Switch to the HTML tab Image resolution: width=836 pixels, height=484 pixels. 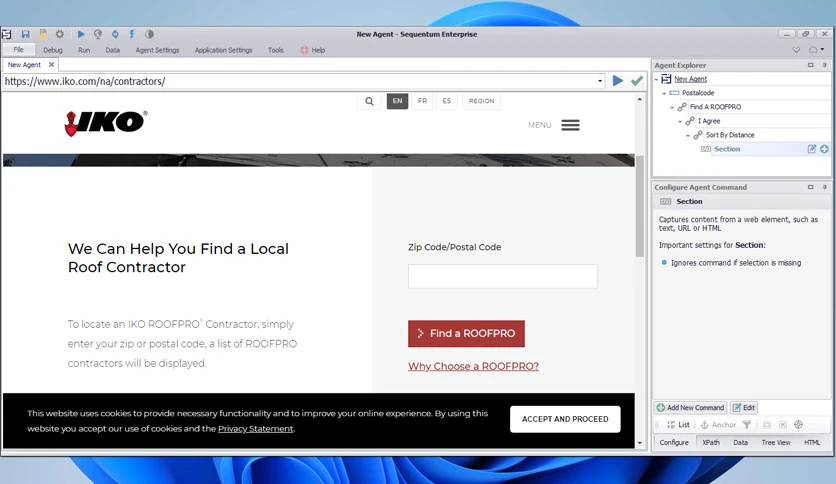coord(812,442)
